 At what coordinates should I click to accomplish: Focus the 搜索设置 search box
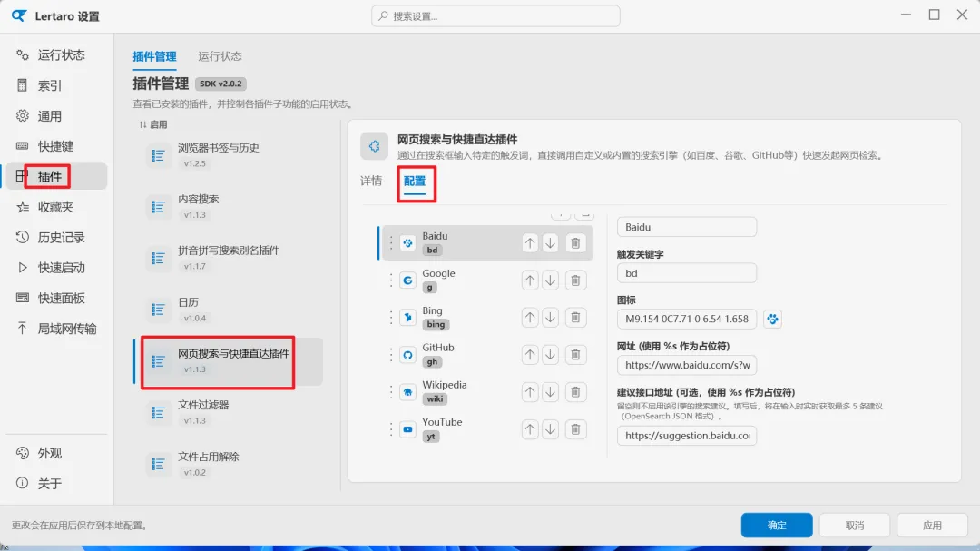tap(495, 16)
